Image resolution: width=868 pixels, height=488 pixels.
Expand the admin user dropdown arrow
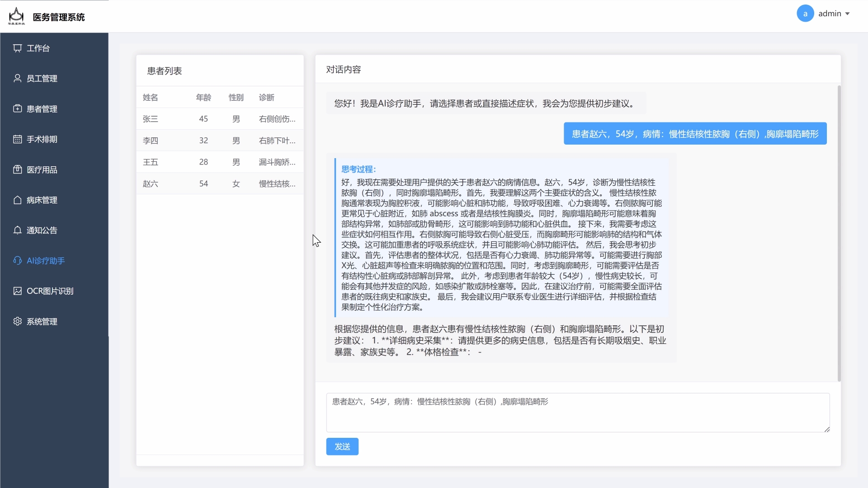click(847, 14)
